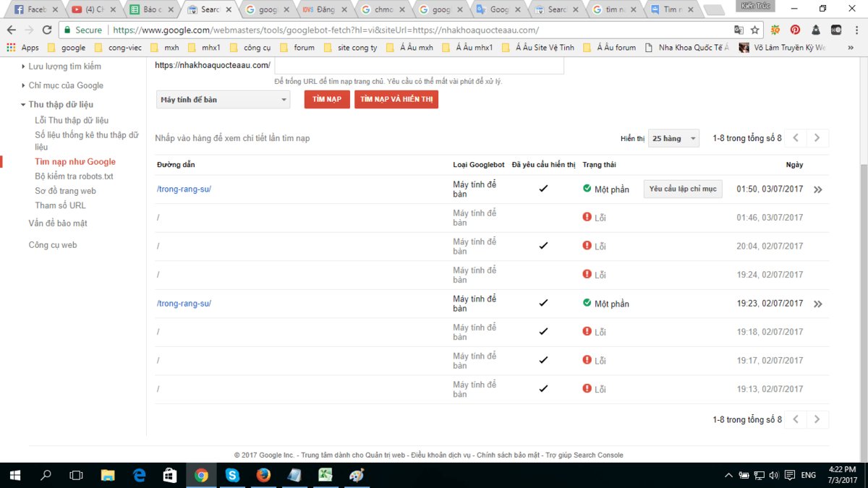Open 'Số liệu thống kê thu thập dữ liệu'
Viewport: 868px width, 488px height.
[86, 141]
